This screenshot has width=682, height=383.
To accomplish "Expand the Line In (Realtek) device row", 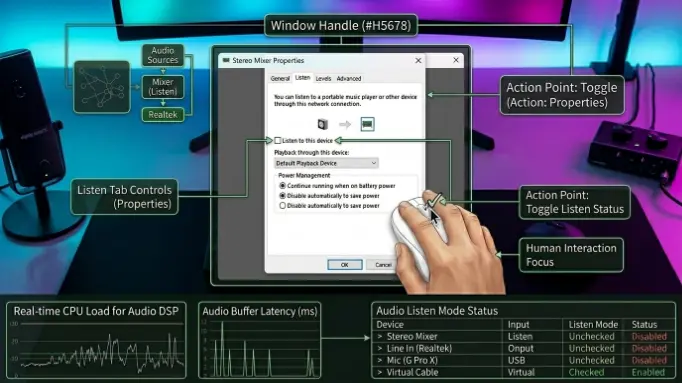I will pyautogui.click(x=380, y=348).
